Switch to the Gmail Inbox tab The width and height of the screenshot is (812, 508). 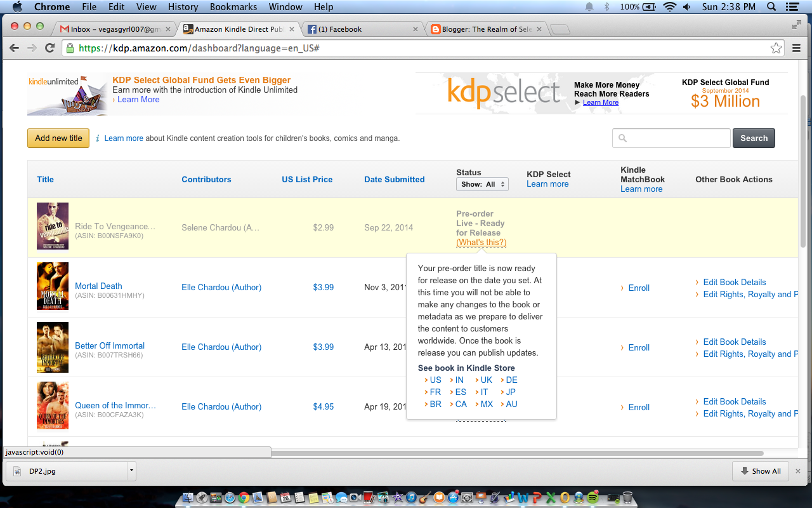coord(115,29)
